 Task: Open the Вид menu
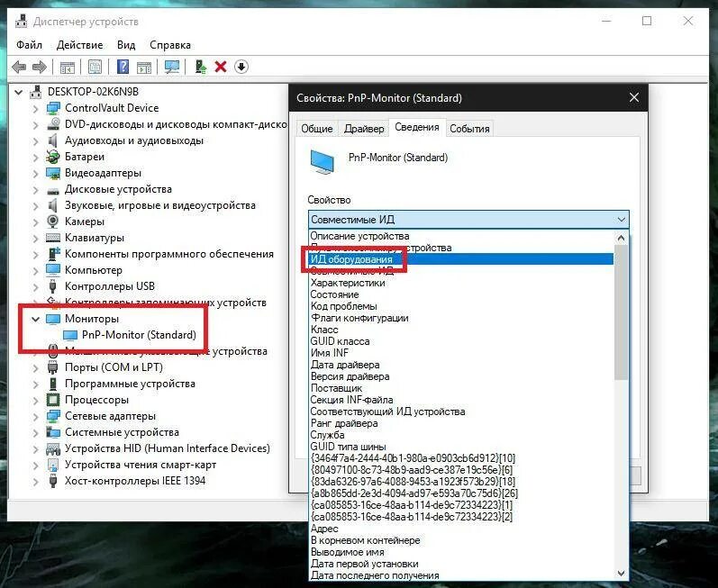tap(126, 45)
